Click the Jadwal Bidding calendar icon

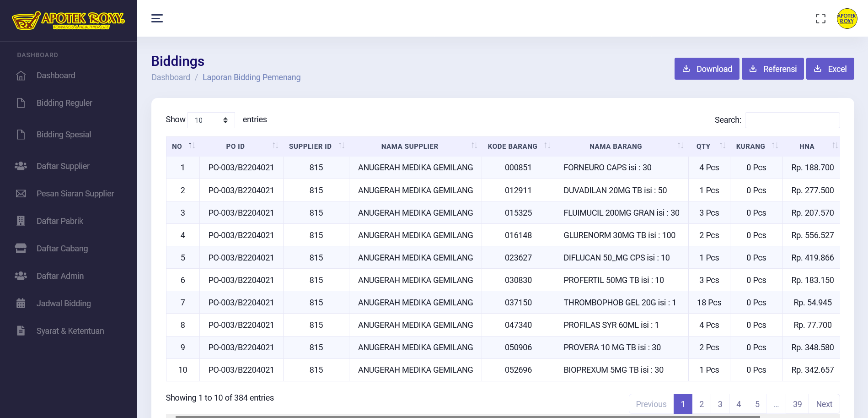tap(21, 304)
